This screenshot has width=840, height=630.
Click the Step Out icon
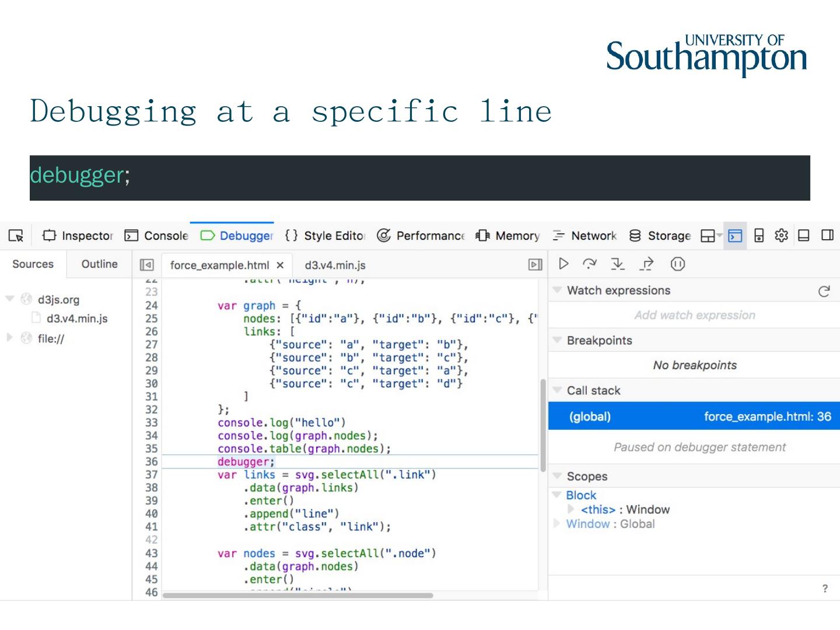click(647, 264)
